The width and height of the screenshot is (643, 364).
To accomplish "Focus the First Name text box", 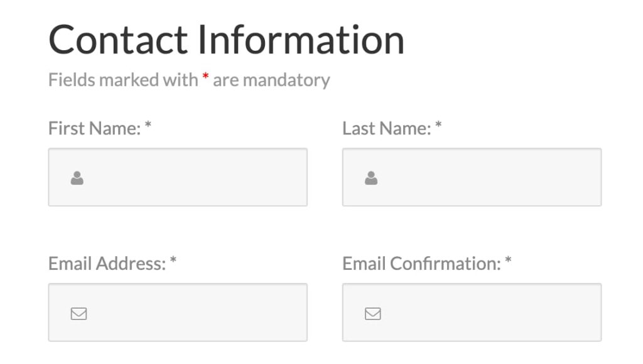I will pyautogui.click(x=188, y=178).
